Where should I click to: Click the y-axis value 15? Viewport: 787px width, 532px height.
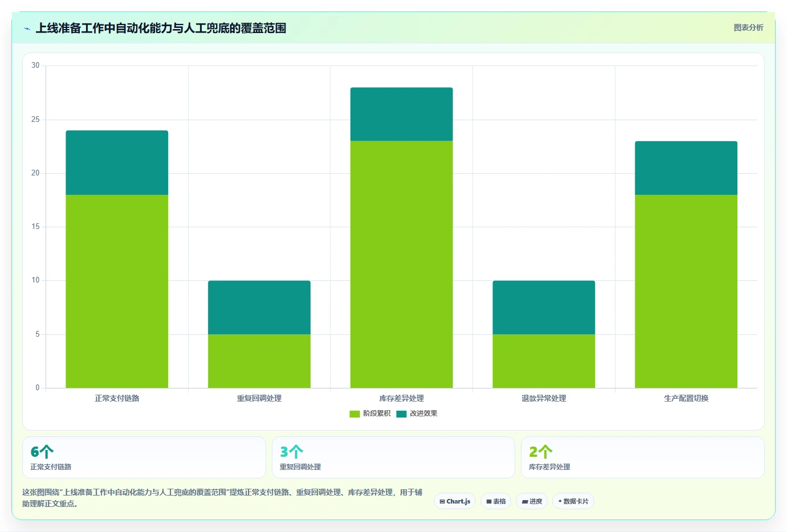pyautogui.click(x=35, y=227)
